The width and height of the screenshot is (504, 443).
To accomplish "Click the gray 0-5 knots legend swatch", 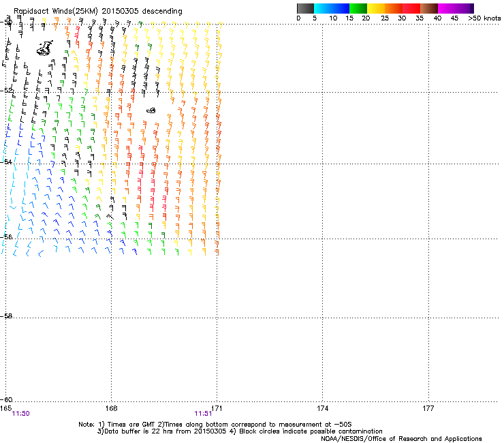I will [x=305, y=8].
